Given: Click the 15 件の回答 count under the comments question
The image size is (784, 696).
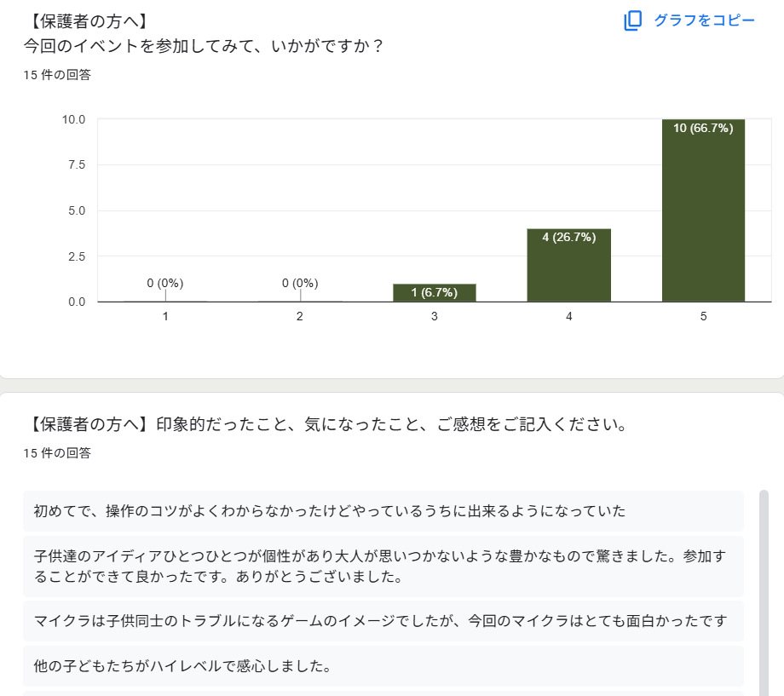Looking at the screenshot, I should (57, 453).
